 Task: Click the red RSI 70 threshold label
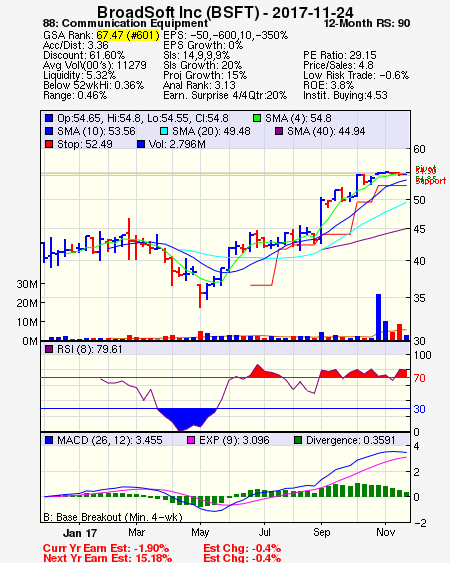click(x=419, y=378)
